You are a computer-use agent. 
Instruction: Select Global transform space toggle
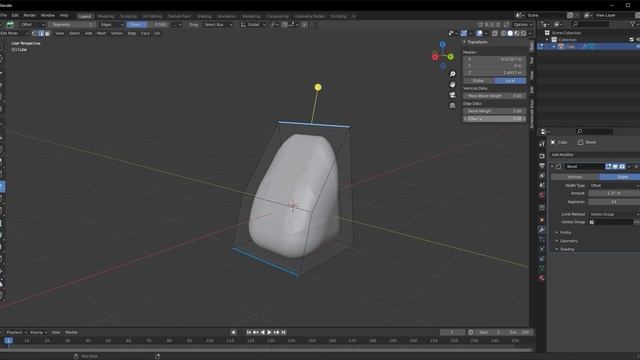tap(478, 81)
